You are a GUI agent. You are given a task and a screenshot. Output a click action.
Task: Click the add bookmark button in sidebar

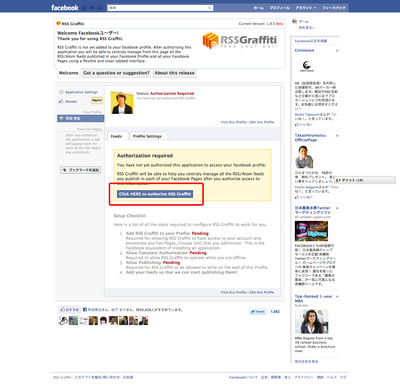click(x=81, y=170)
